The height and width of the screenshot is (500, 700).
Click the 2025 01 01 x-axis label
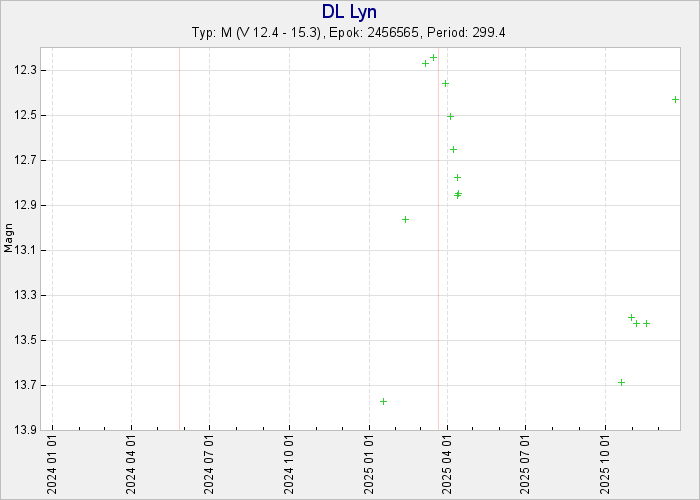click(x=368, y=464)
